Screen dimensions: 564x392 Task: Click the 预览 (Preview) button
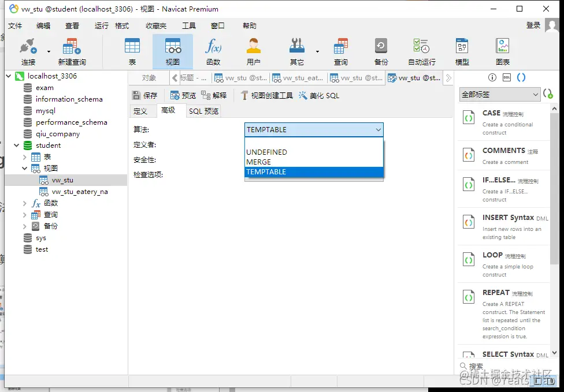tap(183, 95)
